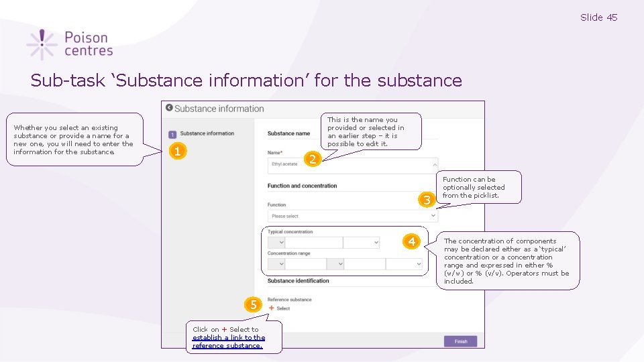The image size is (644, 362).
Task: Click the 'Function and concentration' section heading
Action: click(x=302, y=186)
